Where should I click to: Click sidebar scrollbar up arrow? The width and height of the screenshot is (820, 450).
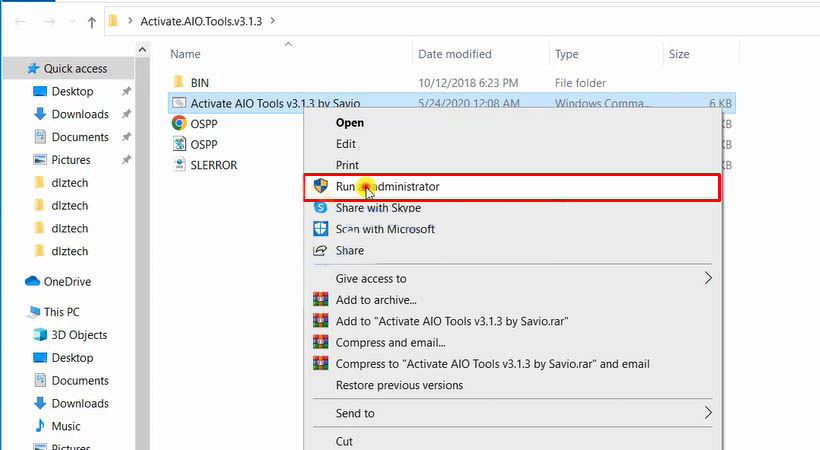142,50
